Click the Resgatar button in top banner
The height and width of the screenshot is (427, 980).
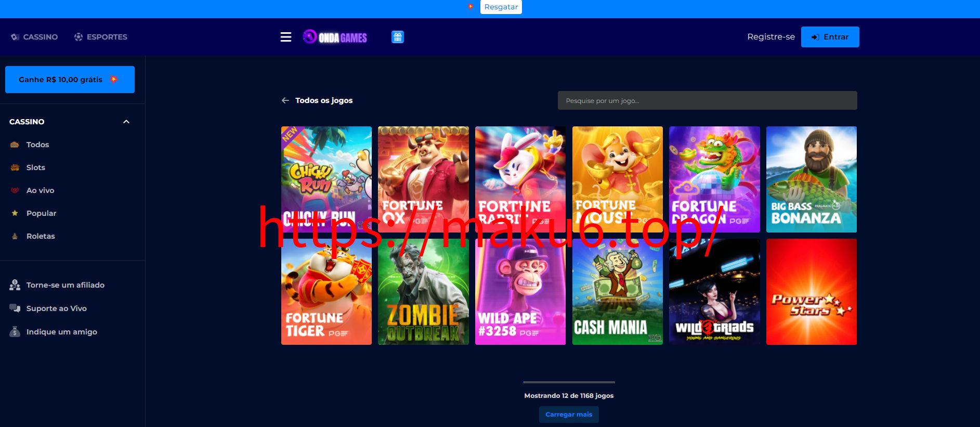(501, 7)
